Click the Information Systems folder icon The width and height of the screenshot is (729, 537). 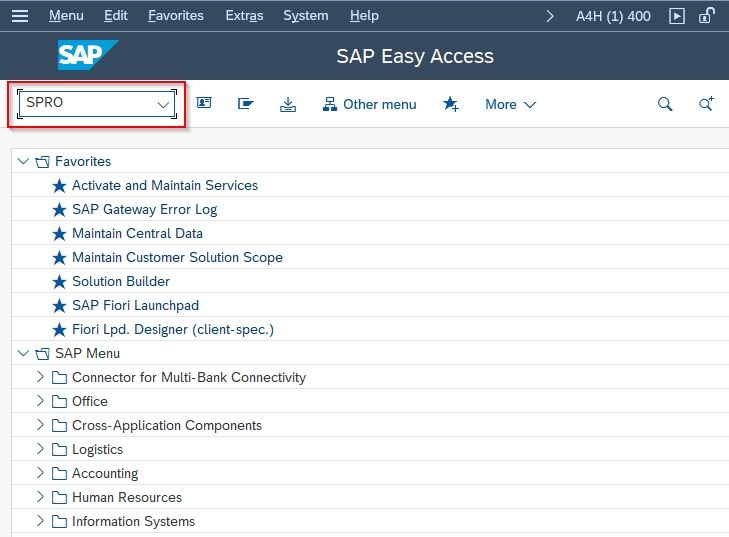(59, 522)
